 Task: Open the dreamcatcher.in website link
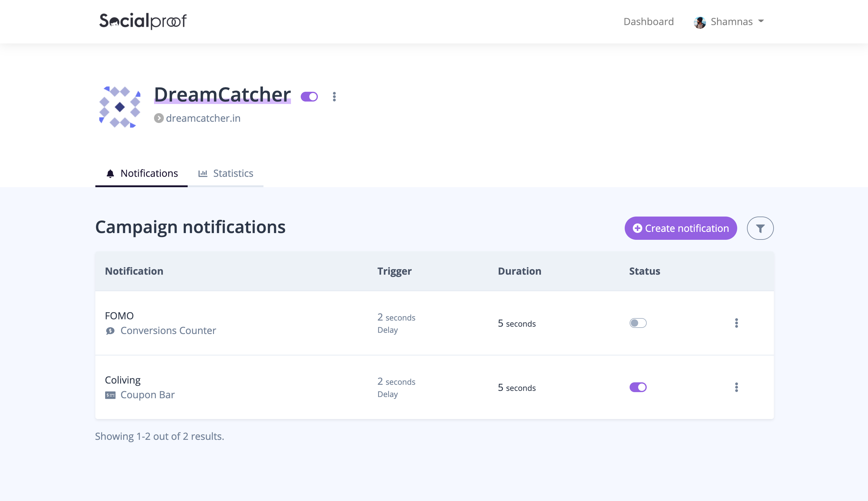(x=203, y=118)
